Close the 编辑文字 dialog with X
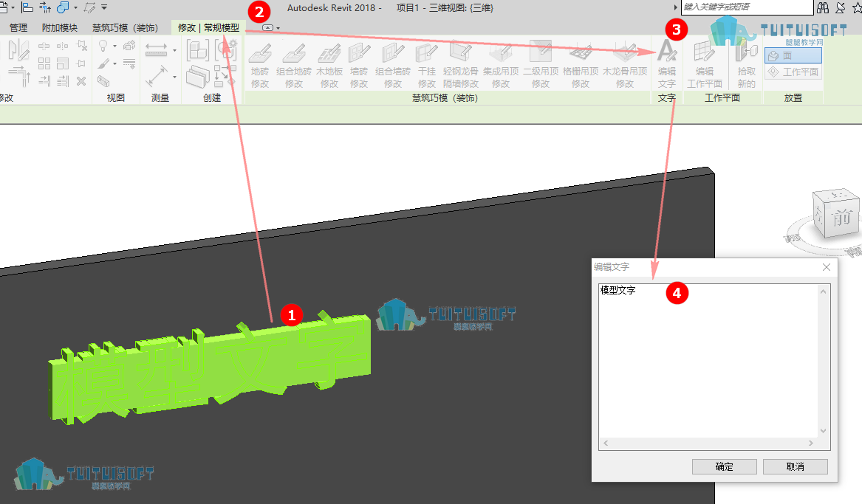Image resolution: width=862 pixels, height=504 pixels. pyautogui.click(x=827, y=267)
